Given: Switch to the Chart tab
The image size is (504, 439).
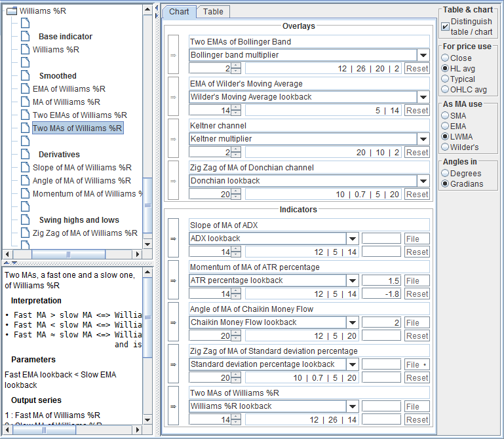Looking at the screenshot, I should pos(179,12).
